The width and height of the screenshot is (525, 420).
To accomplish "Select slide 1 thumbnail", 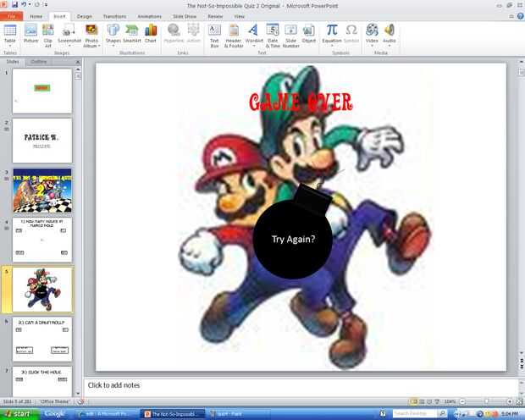I will click(x=42, y=91).
